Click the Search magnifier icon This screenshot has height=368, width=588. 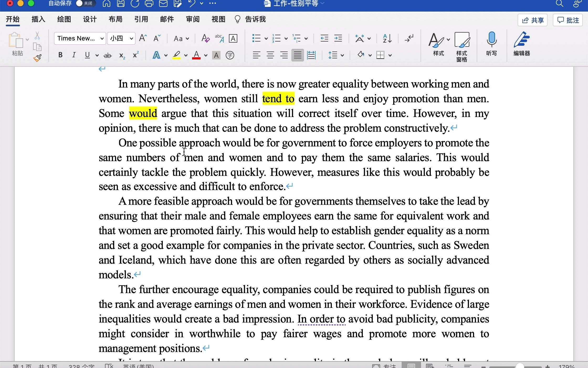[559, 3]
